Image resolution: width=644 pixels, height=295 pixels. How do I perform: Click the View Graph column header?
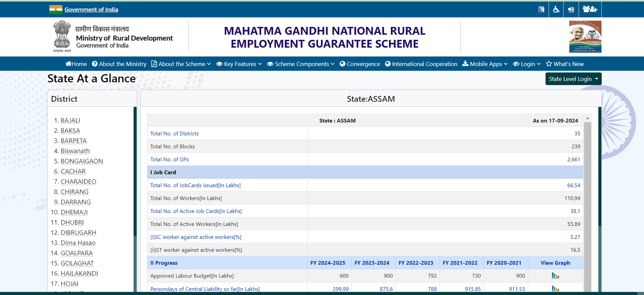coord(555,263)
